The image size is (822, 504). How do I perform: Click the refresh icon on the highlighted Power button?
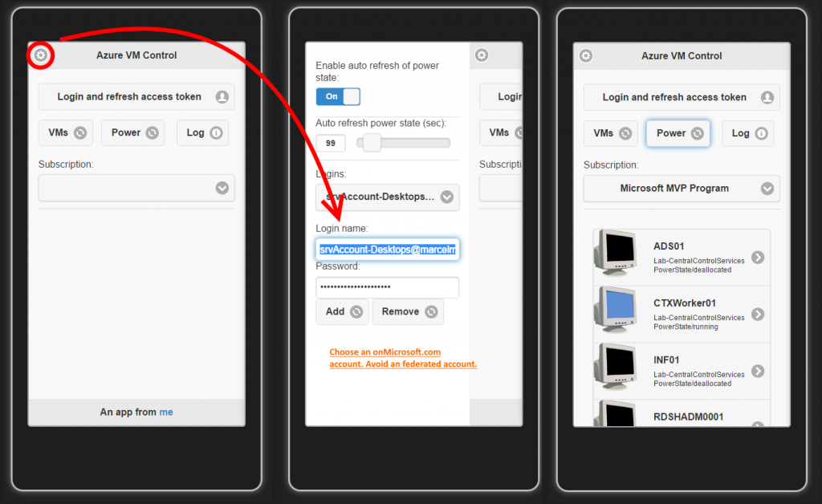coord(697,133)
